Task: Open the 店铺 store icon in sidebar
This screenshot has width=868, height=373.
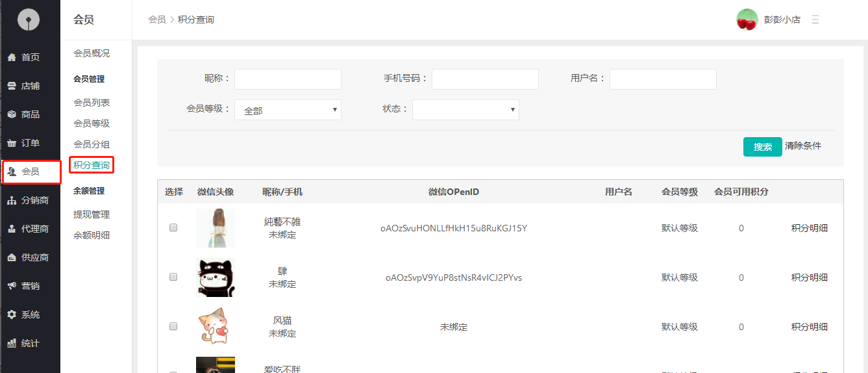Action: point(12,86)
